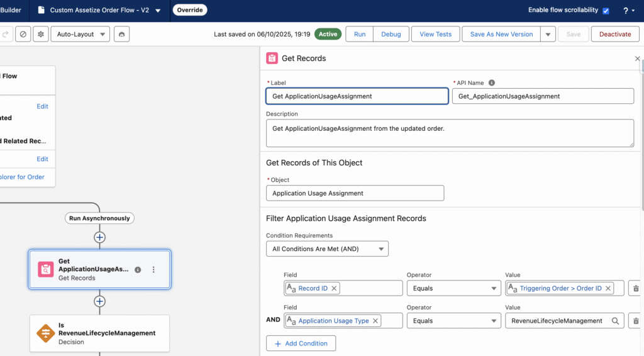
Task: Toggle the Enable flow scrollability checkbox
Action: [x=606, y=11]
